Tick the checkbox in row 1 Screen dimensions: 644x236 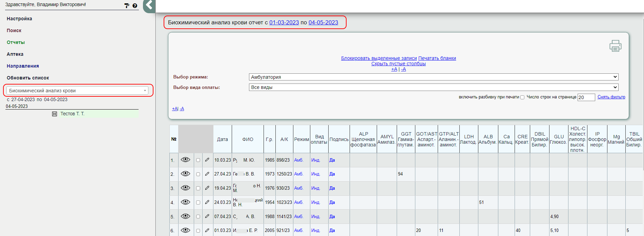(x=198, y=160)
